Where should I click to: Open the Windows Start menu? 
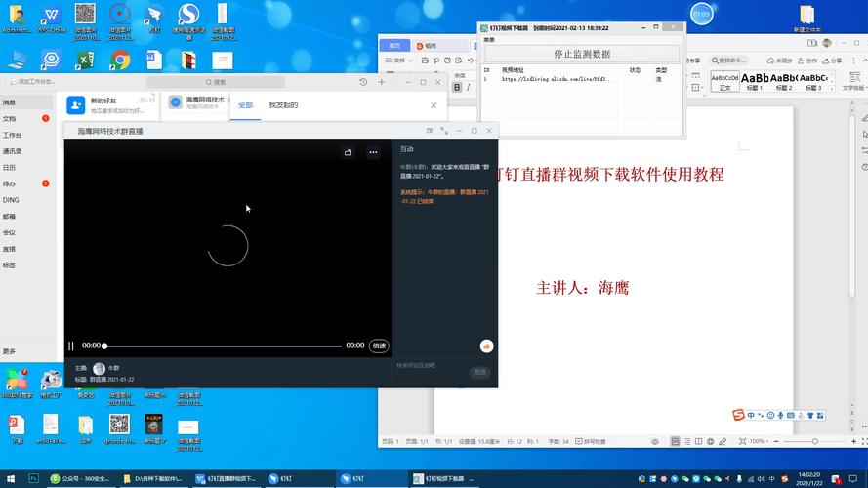tap(11, 478)
